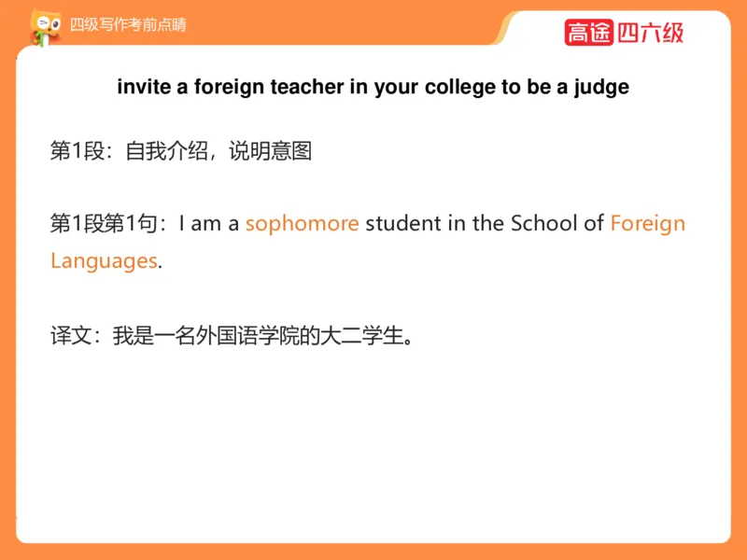Click the words "I am a"
Screen dimensions: 747x560
(209, 224)
